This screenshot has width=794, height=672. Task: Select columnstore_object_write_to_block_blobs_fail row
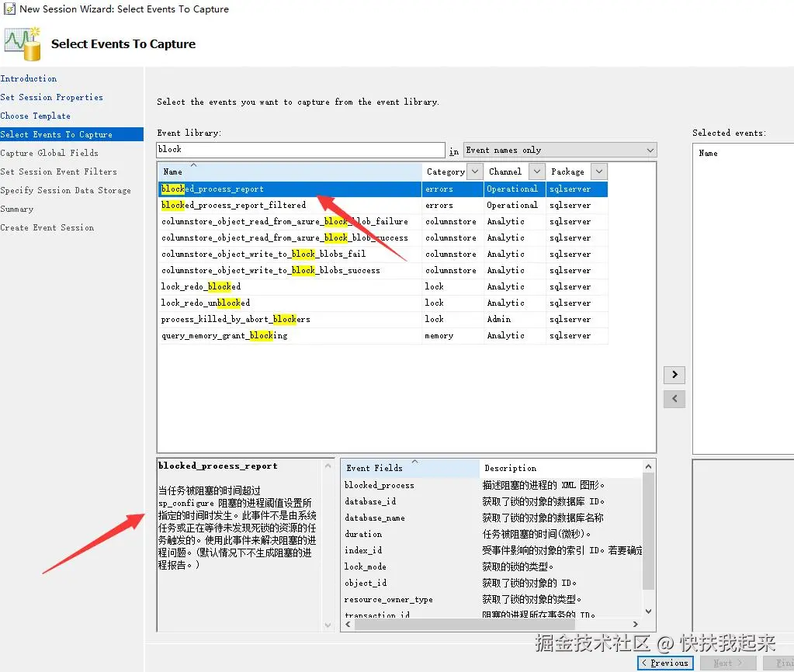383,254
